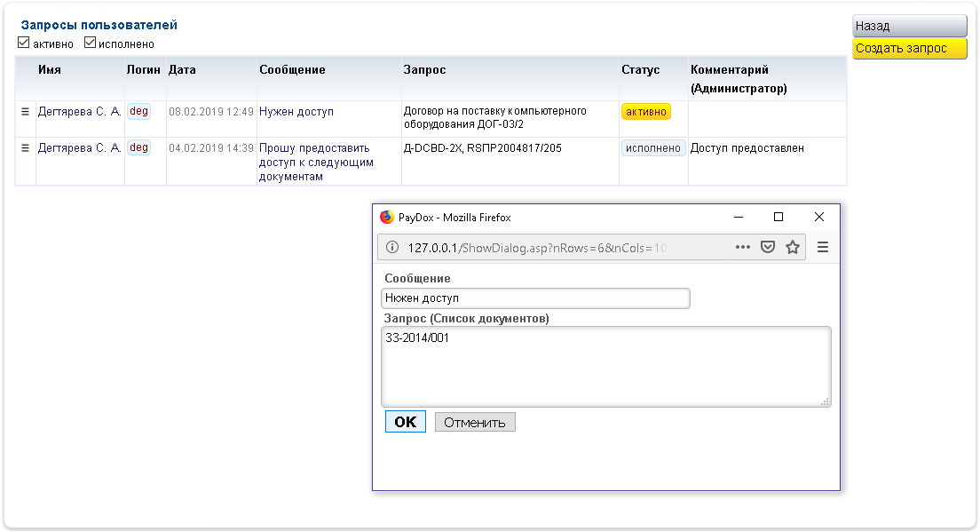Open the "Нужен доступ" message link
Screen dimensions: 980x532
click(x=296, y=112)
